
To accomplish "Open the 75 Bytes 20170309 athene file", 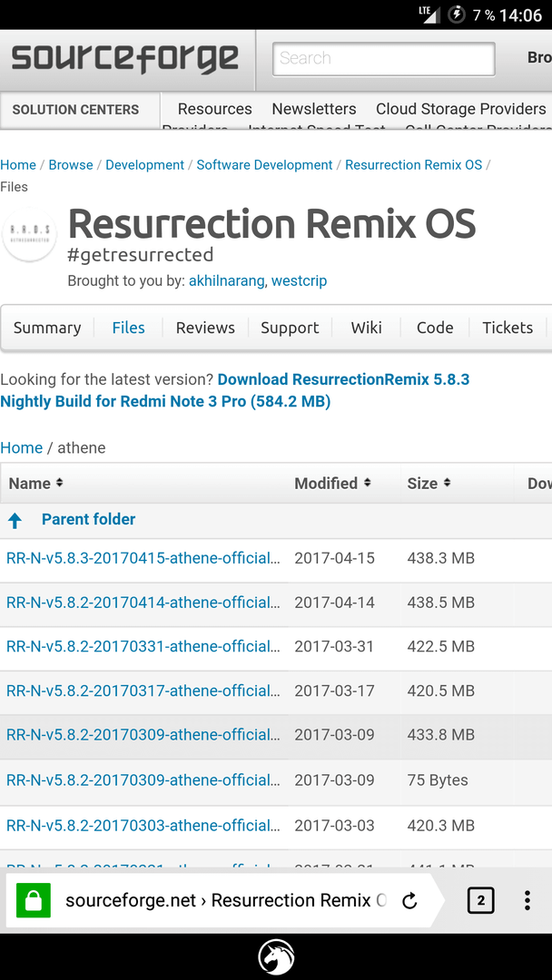I will click(x=143, y=780).
